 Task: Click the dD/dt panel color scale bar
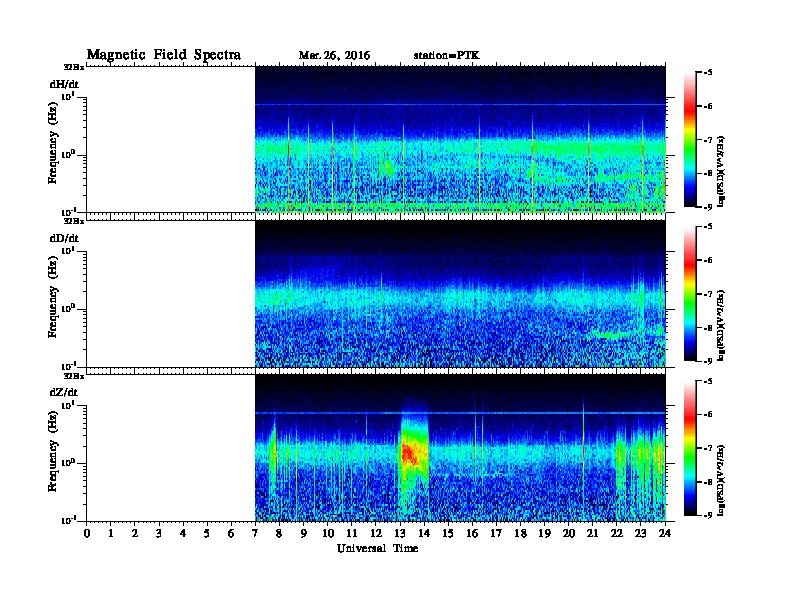(x=690, y=293)
